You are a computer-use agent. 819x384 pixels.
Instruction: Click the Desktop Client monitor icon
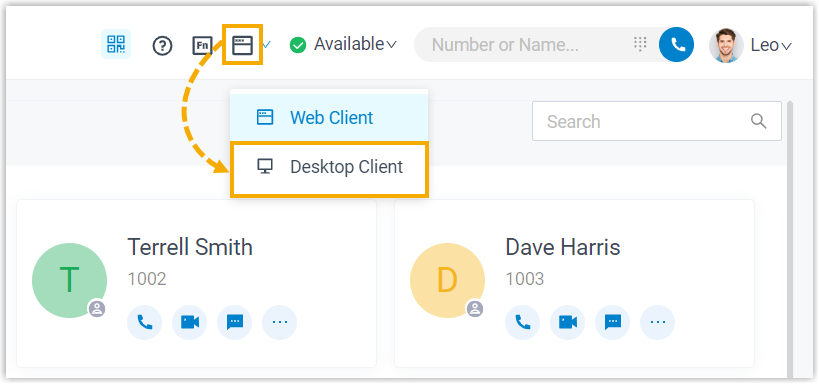tap(265, 167)
